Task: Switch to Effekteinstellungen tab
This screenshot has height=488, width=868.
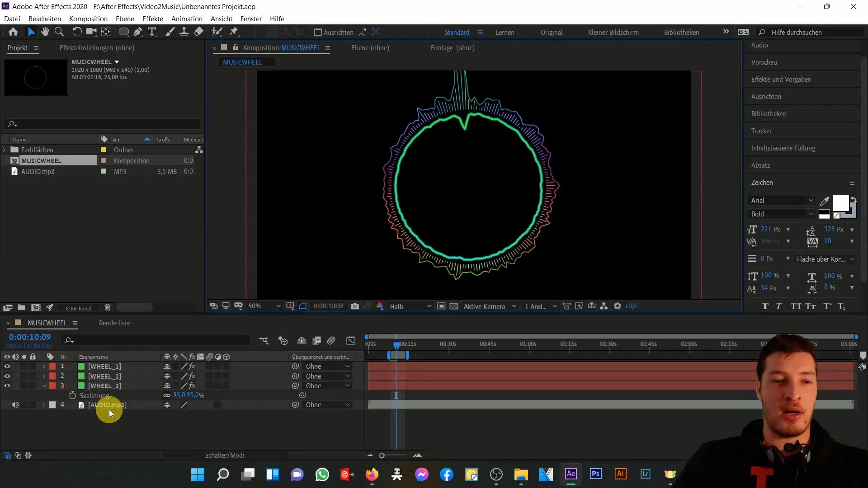Action: tap(97, 48)
